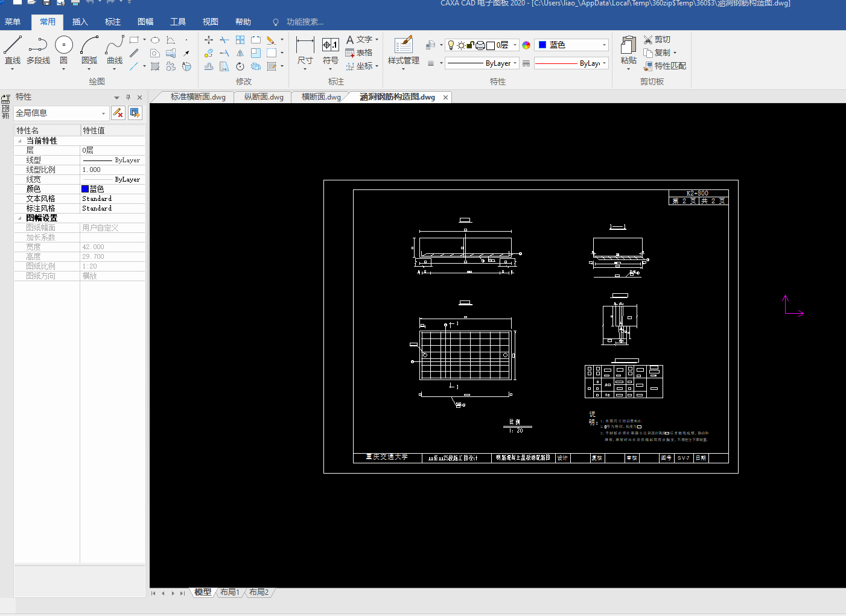Click the 剪切 cut button

[657, 39]
